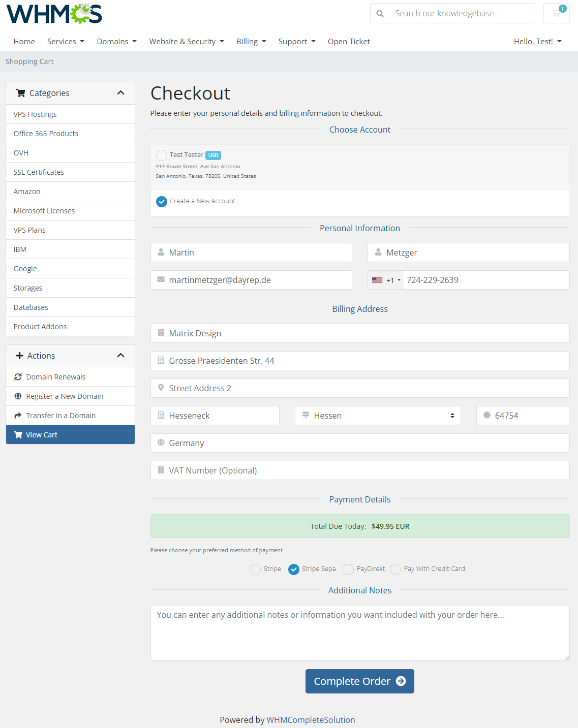Viewport: 578px width, 728px height.
Task: Open the Hessen state dropdown
Action: point(377,416)
